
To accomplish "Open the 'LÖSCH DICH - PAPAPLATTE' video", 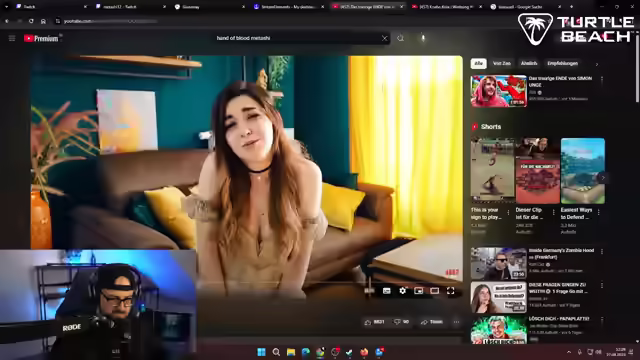I will point(498,329).
